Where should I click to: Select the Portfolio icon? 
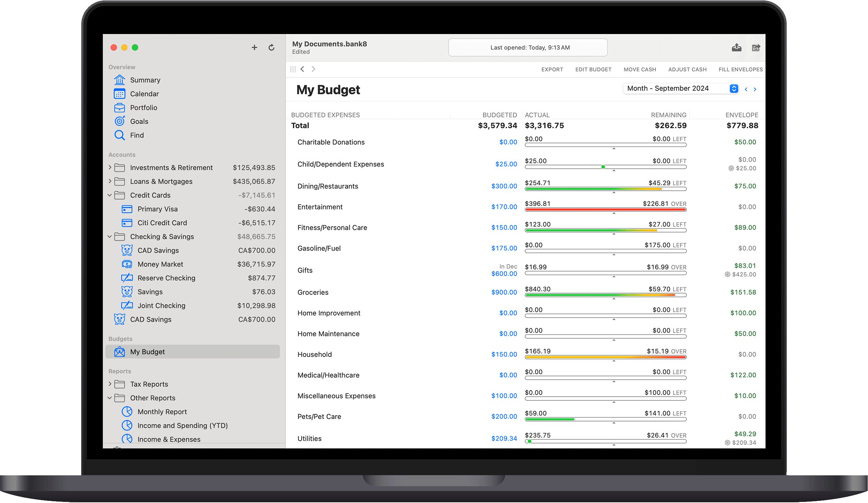coord(121,107)
